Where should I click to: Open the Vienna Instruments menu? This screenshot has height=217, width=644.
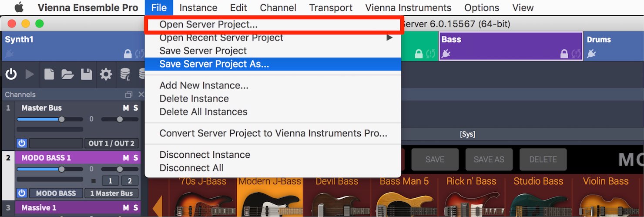click(x=408, y=8)
